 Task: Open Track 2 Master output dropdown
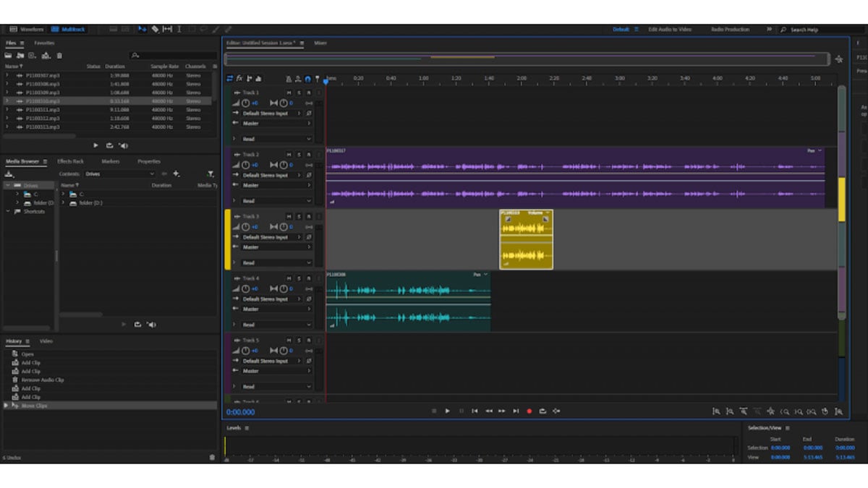click(277, 185)
